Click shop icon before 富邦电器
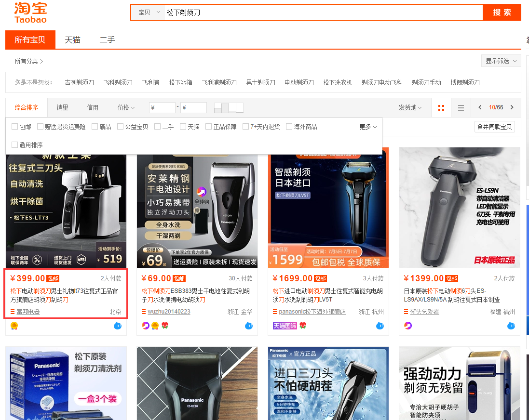 click(13, 312)
